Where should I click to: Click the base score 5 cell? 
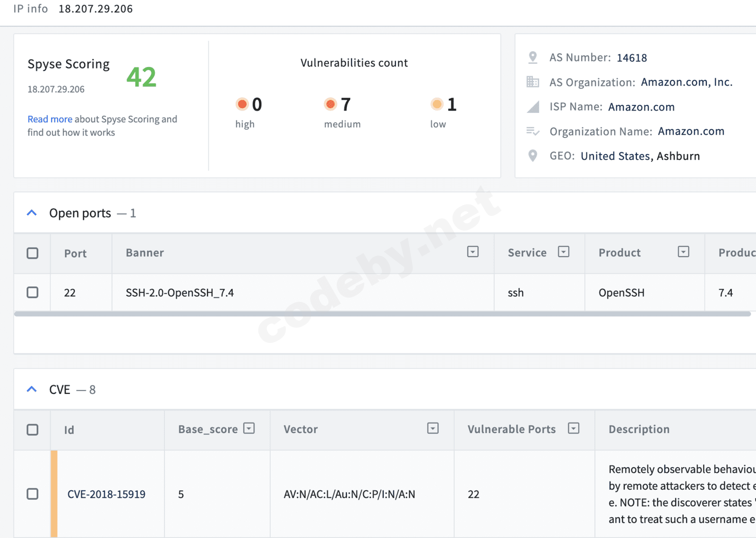coord(217,494)
